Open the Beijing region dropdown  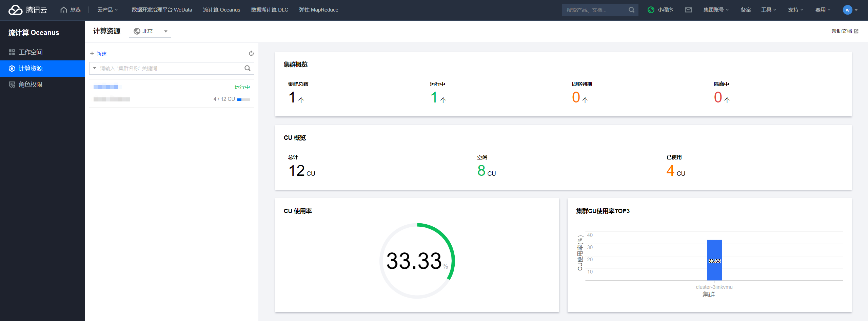click(150, 31)
